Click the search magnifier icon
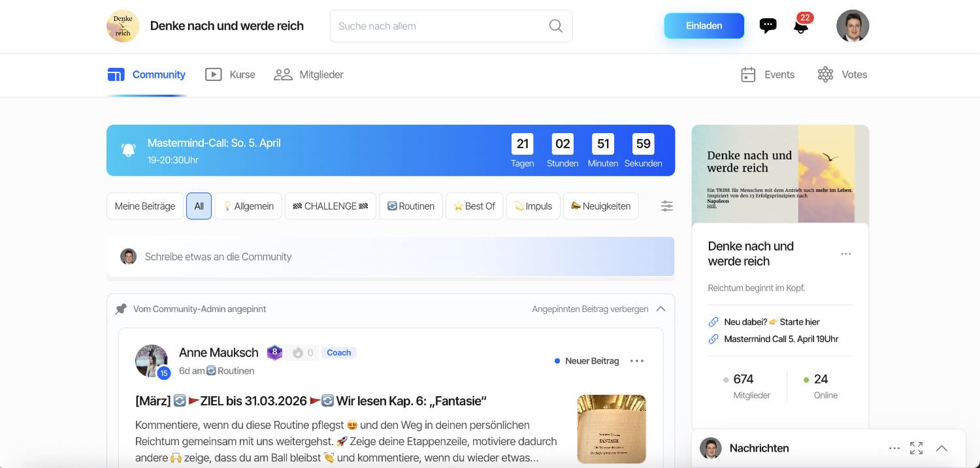980x468 pixels. [555, 26]
